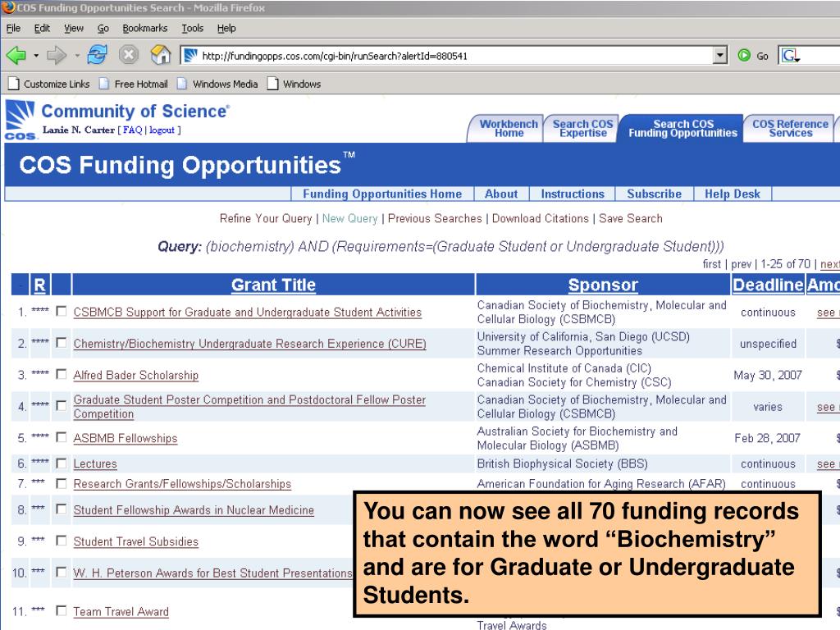Screen dimensions: 840x630
Task: Reload the page with the Refresh icon
Action: pos(97,55)
